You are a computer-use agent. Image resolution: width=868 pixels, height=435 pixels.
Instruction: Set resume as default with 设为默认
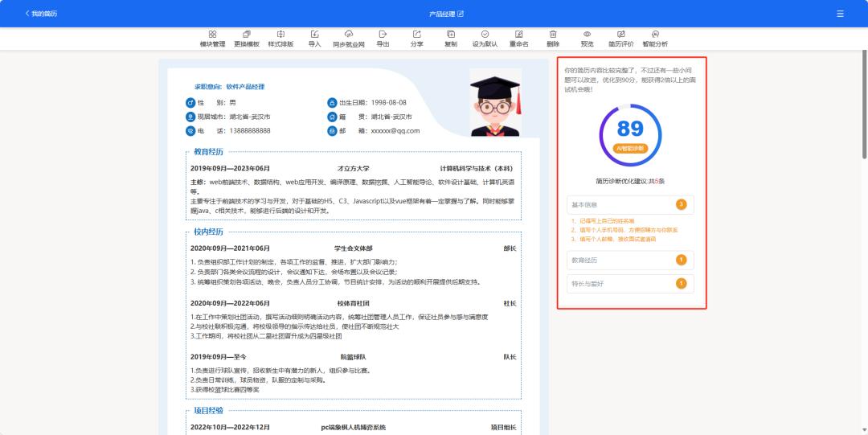click(485, 38)
